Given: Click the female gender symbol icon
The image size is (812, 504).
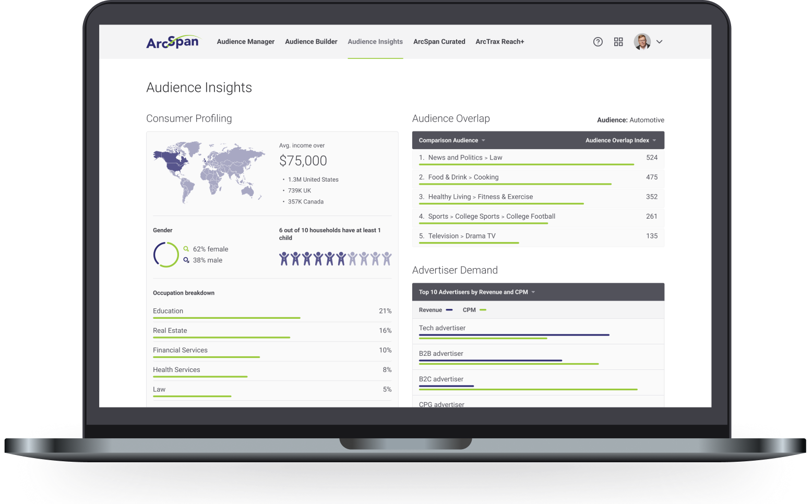Looking at the screenshot, I should pos(186,249).
